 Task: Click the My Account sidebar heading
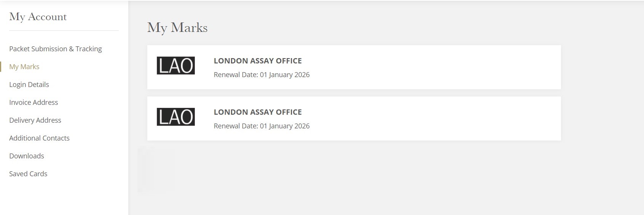tap(38, 17)
